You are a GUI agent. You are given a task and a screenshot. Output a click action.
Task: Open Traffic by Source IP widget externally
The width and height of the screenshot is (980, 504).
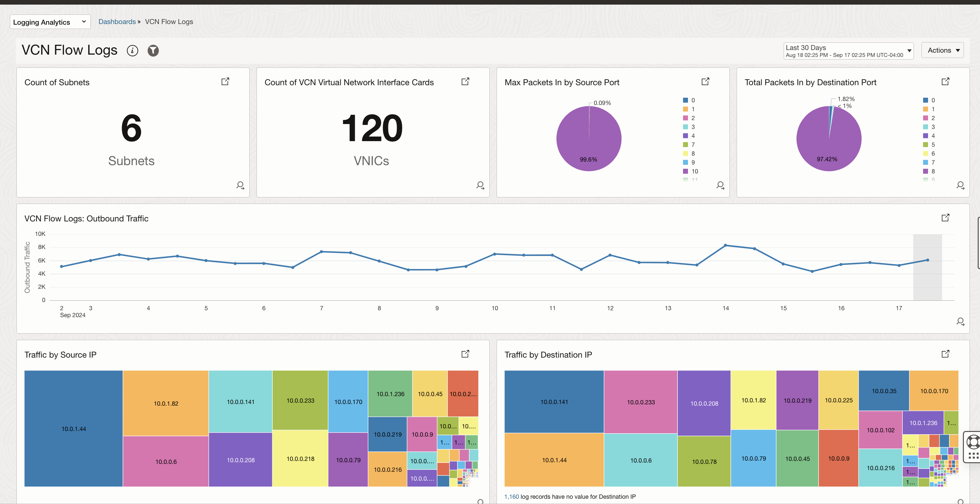tap(465, 354)
